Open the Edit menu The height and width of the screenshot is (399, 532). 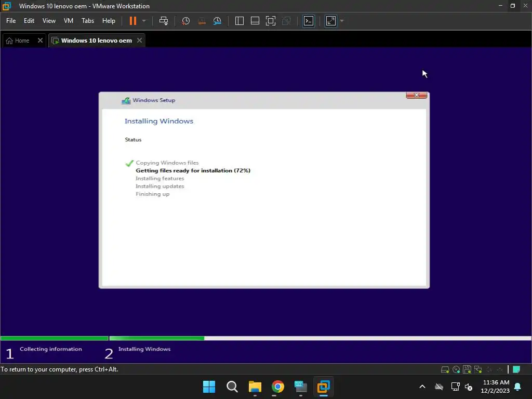pyautogui.click(x=29, y=21)
